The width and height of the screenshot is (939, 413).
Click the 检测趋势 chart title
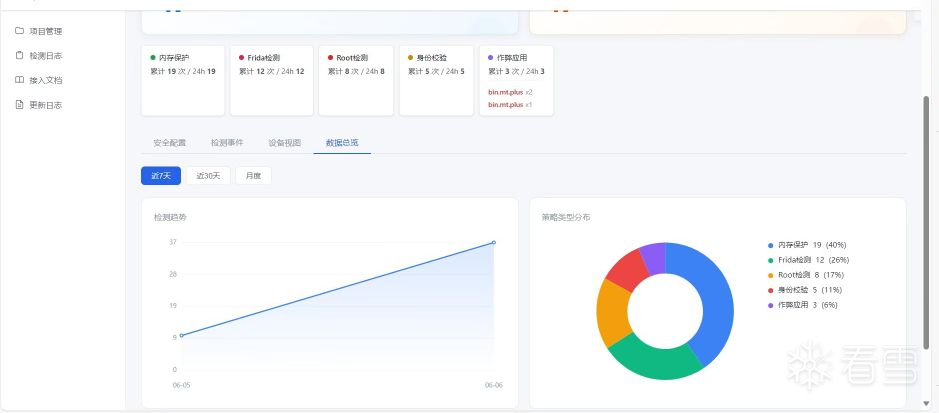(x=170, y=217)
